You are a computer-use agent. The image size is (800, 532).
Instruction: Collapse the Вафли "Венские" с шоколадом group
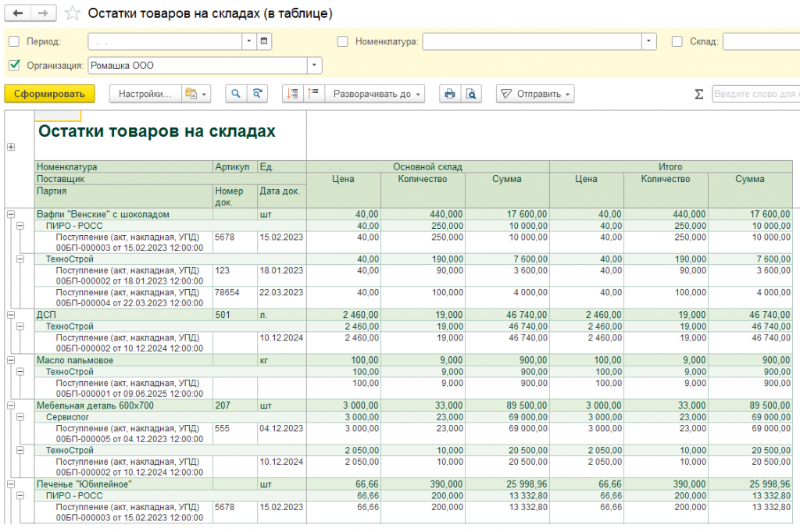pos(11,213)
